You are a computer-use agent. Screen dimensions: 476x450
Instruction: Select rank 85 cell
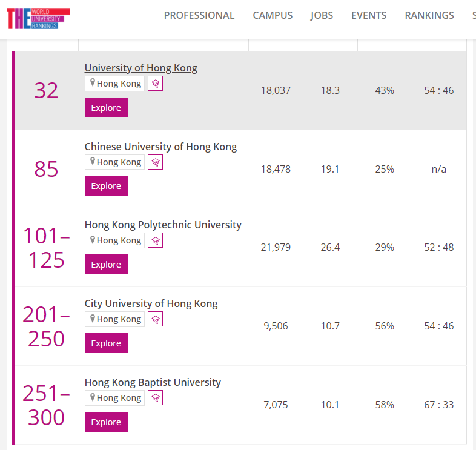click(x=46, y=169)
